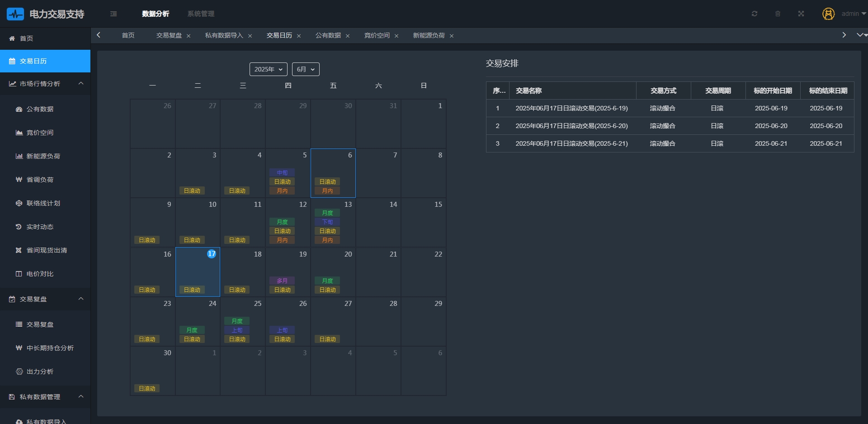
Task: Click the fullscreen icon in top bar
Action: point(801,14)
